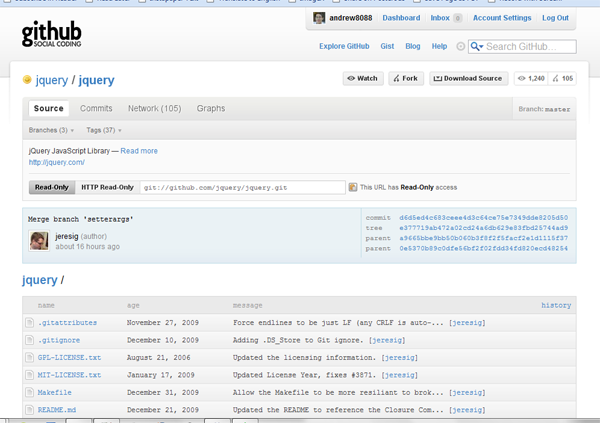Open the Makefile file
The height and width of the screenshot is (423, 600).
54,392
